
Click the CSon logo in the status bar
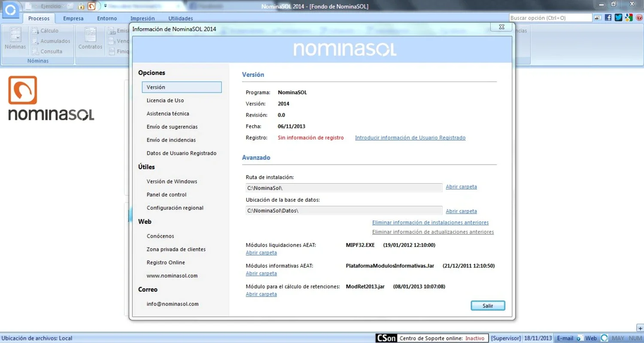386,338
